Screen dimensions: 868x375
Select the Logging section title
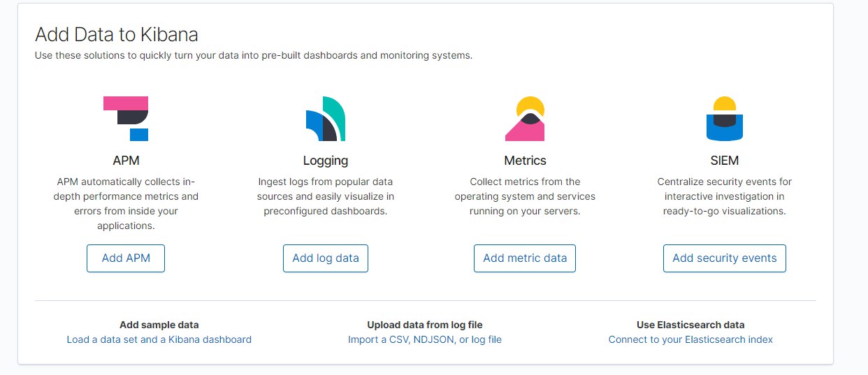coord(326,161)
